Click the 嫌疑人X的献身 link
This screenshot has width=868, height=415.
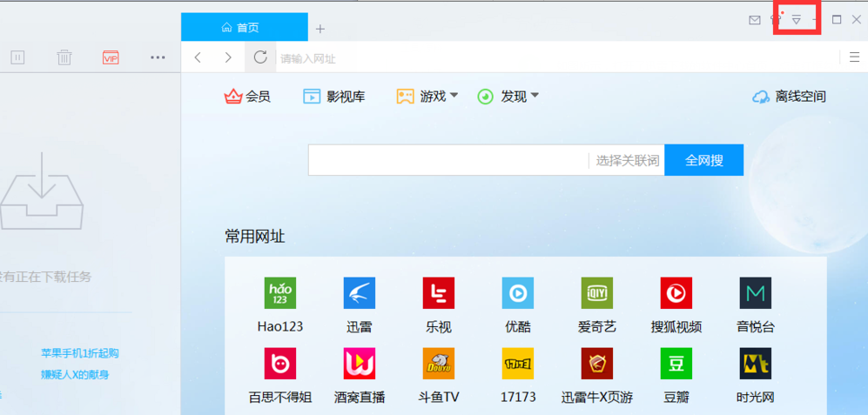click(75, 375)
